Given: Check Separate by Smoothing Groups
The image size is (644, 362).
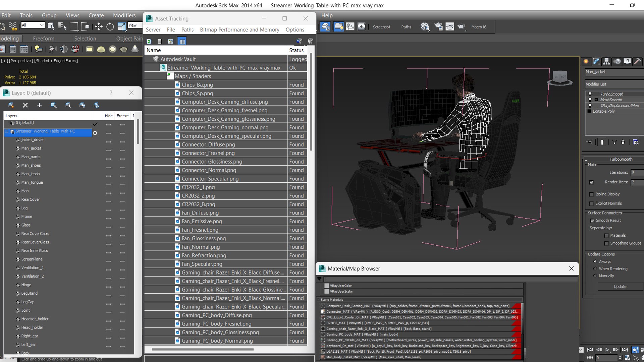Looking at the screenshot, I should pos(606,243).
